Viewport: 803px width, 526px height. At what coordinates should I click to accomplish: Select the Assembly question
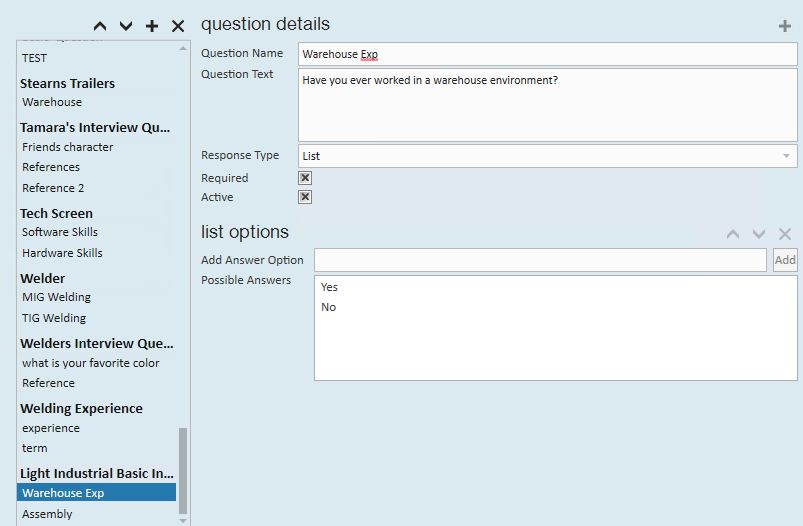pos(48,514)
